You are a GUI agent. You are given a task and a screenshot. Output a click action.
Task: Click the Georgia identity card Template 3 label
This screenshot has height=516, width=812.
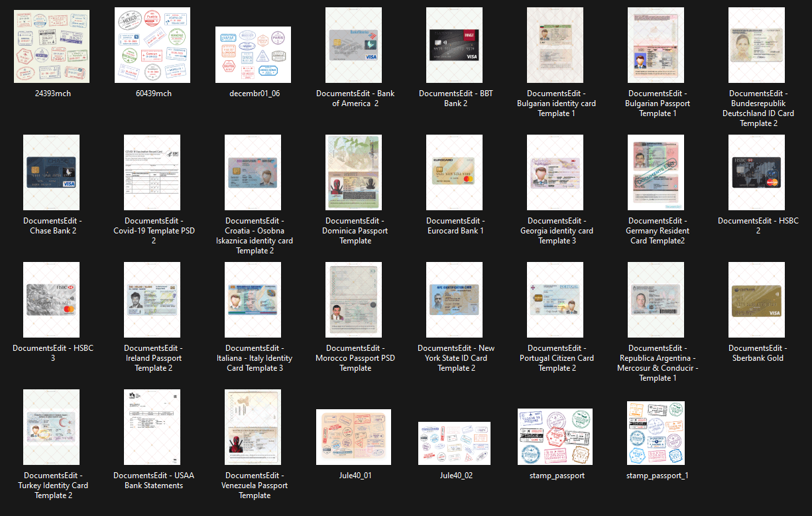point(555,231)
